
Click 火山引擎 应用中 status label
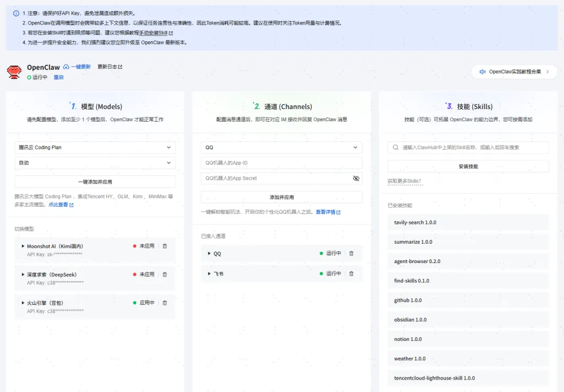point(147,303)
